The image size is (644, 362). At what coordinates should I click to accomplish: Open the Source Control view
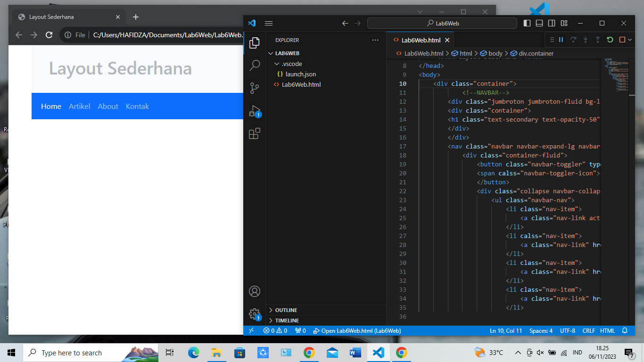[255, 88]
